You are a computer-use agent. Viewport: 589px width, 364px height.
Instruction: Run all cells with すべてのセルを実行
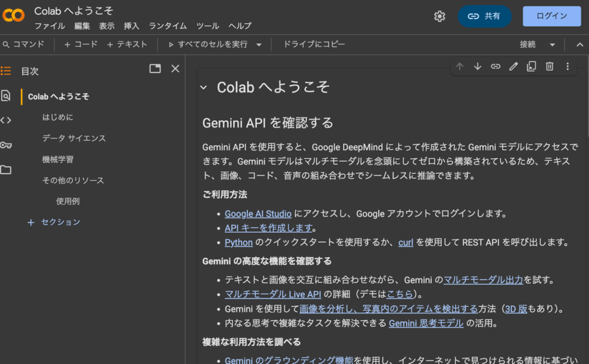208,44
